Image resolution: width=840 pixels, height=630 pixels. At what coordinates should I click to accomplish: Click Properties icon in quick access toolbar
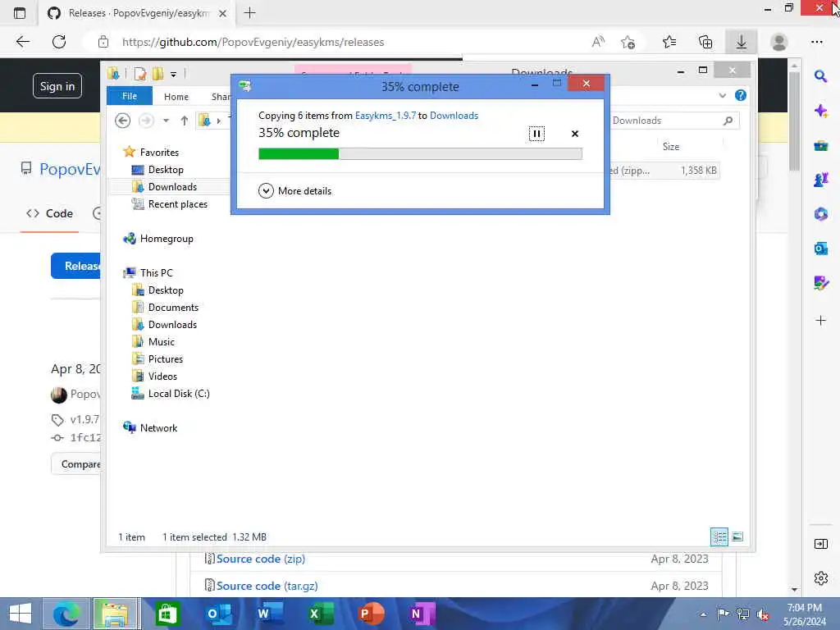(139, 74)
